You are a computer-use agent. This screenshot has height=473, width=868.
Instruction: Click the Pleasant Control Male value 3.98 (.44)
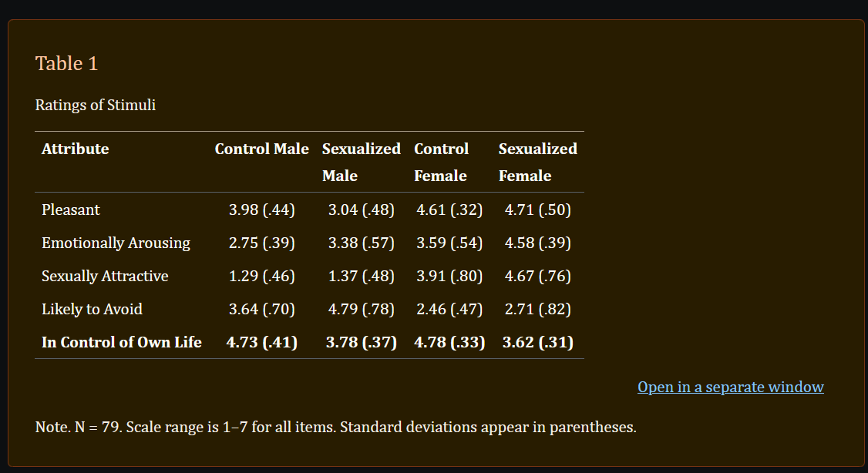click(262, 210)
